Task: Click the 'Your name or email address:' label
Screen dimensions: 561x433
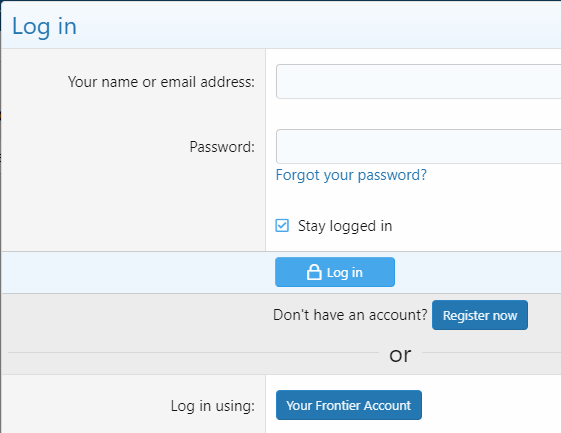Action: pyautogui.click(x=161, y=82)
